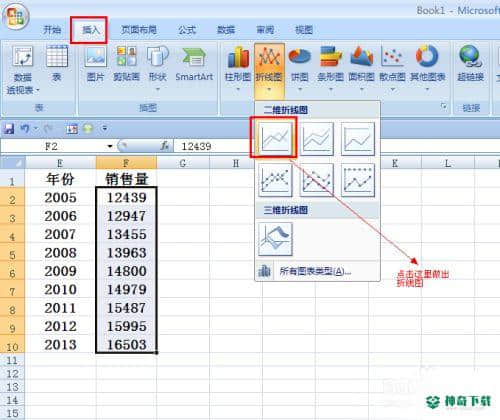Open the 页面布局 ribbon tab
The height and width of the screenshot is (420, 500).
[139, 30]
